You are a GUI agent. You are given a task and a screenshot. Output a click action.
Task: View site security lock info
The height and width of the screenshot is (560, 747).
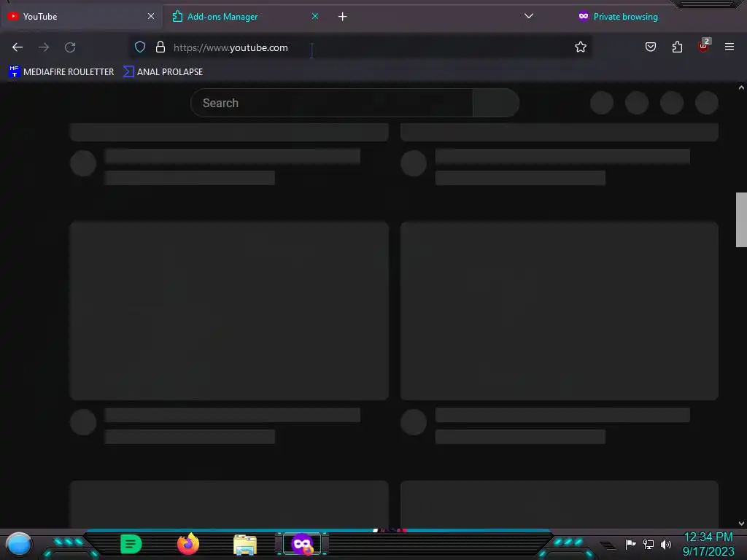point(160,47)
